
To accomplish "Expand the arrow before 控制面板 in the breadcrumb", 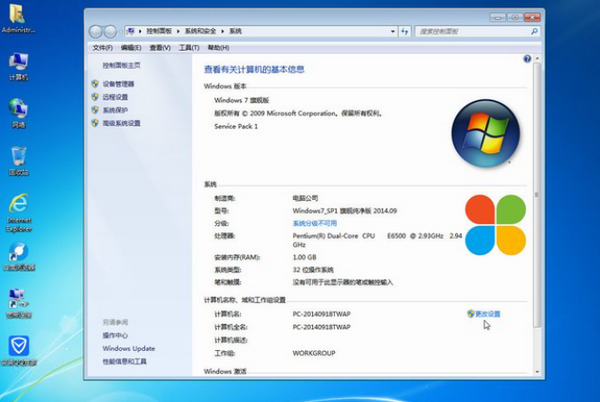I will (140, 31).
